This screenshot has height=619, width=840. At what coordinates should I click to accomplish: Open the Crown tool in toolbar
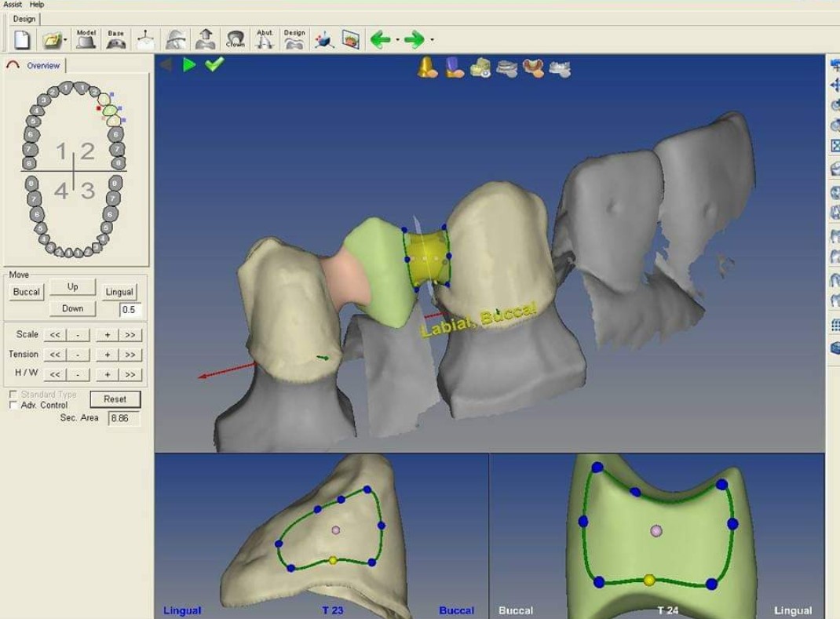click(235, 39)
